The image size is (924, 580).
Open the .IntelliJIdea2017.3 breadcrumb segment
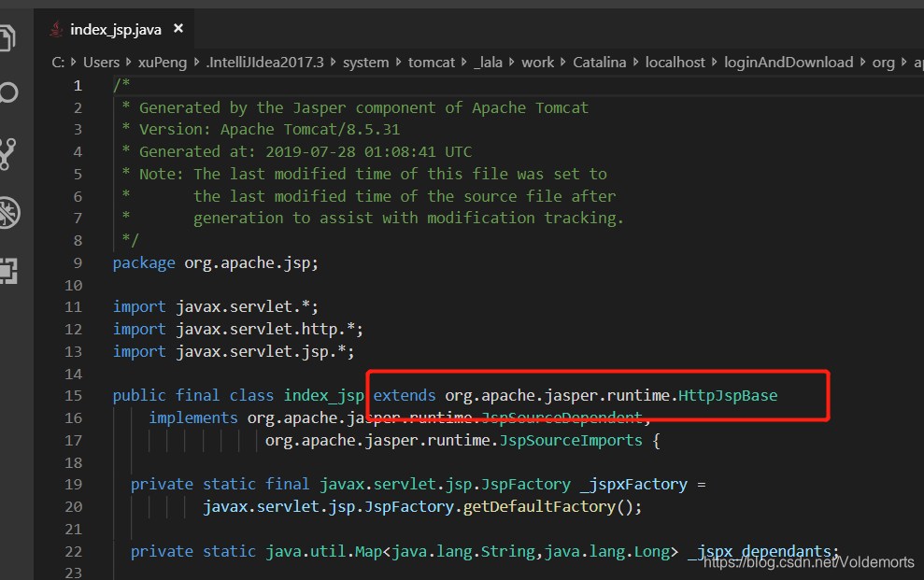[x=264, y=63]
